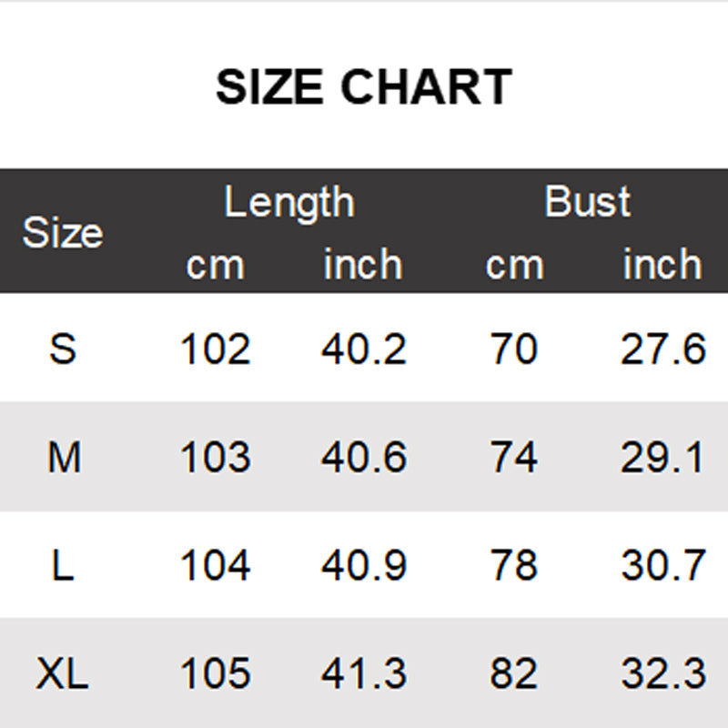Select the XL size row label
Viewport: 728px width, 728px height.
coord(63,674)
